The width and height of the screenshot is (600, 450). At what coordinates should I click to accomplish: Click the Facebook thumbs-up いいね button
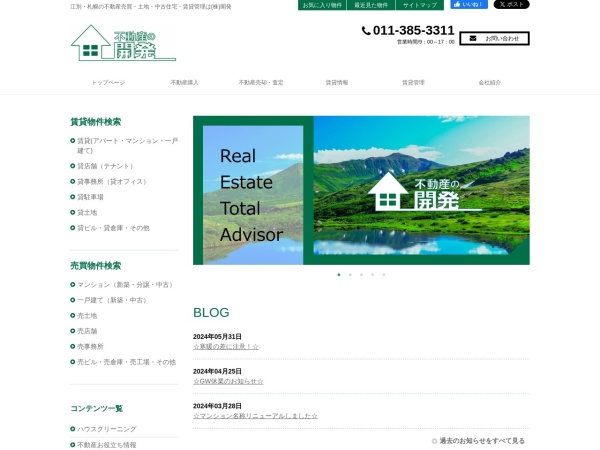(469, 5)
